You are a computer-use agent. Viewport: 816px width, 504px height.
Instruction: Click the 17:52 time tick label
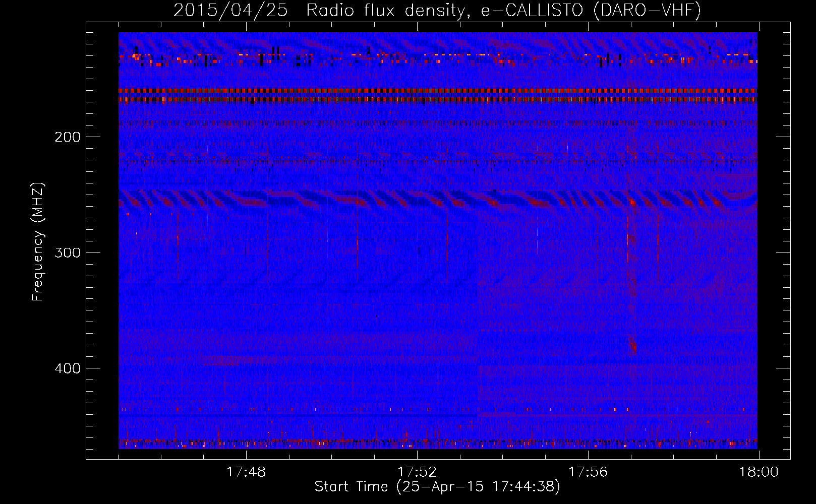coord(417,472)
